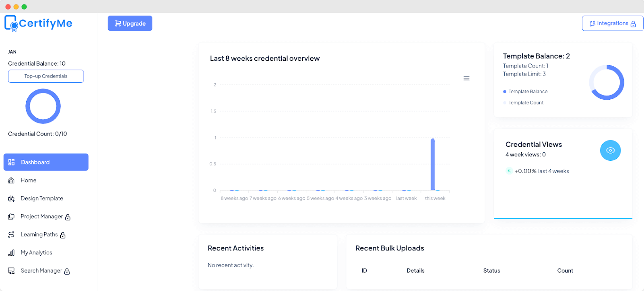
Task: Click the My Analytics bar-chart icon
Action: 11,253
